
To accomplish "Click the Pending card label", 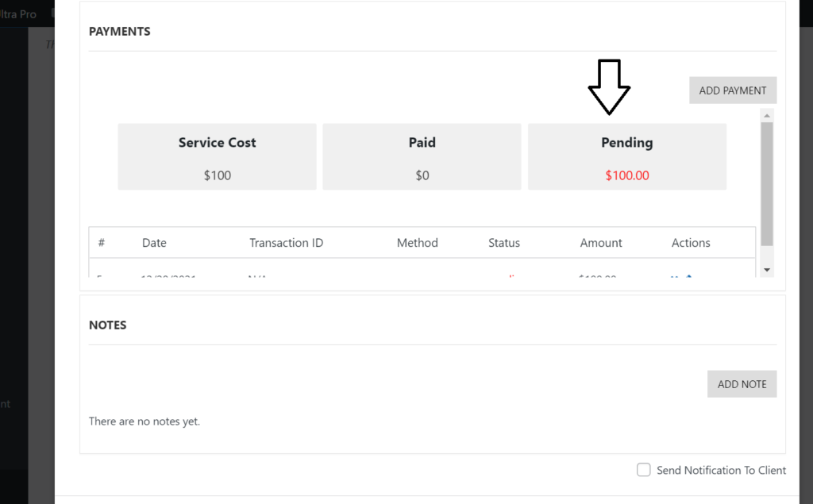I will 627,143.
